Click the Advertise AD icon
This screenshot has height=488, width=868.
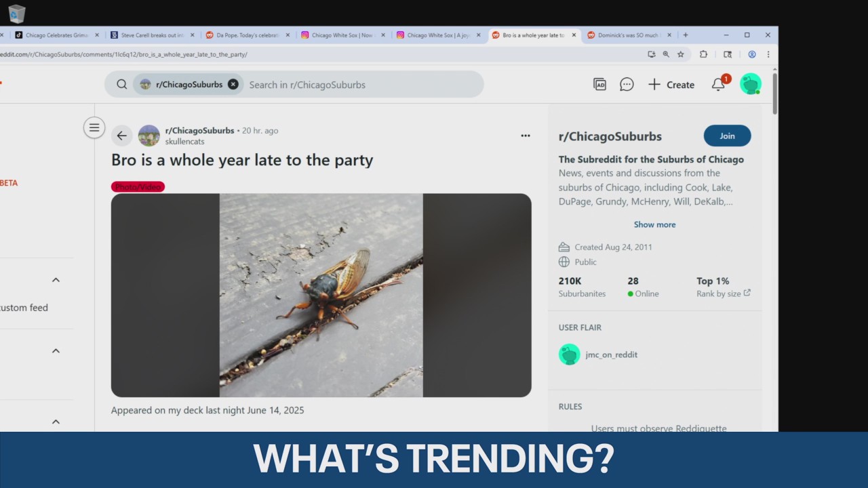pos(599,84)
